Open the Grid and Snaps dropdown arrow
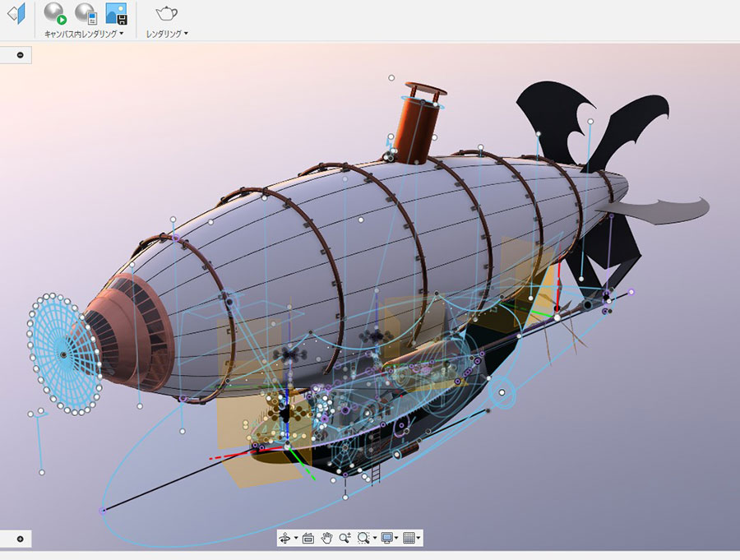This screenshot has height=560, width=740. [x=419, y=539]
